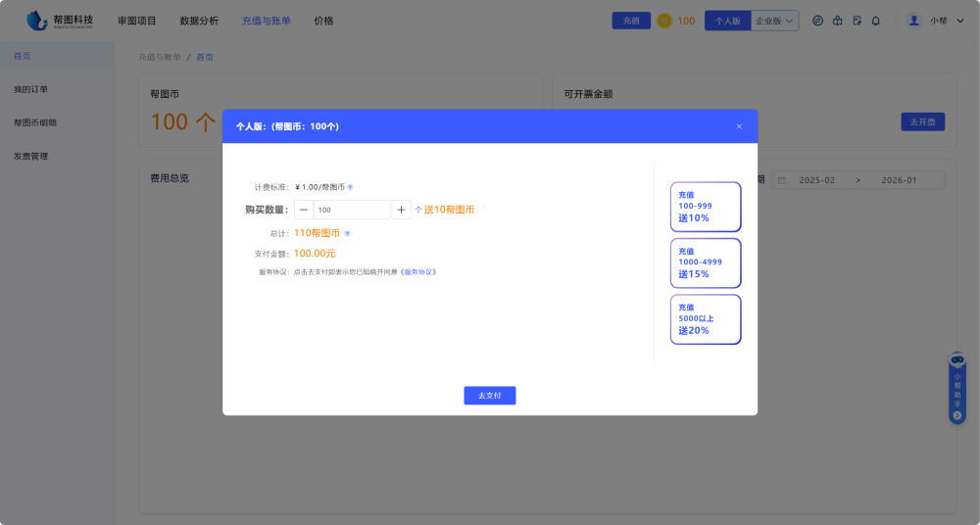
Task: Click the minus button for purchase quantity
Action: click(x=304, y=210)
